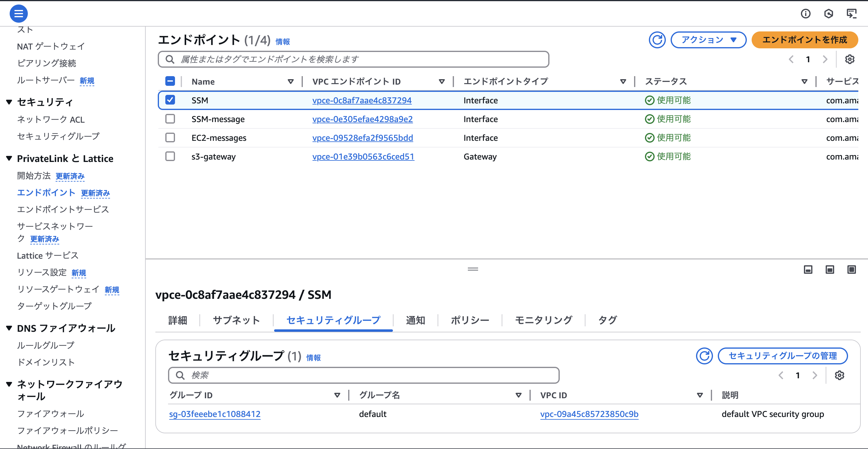Tick the s3-gateway row checkbox
868x449 pixels.
click(x=170, y=156)
